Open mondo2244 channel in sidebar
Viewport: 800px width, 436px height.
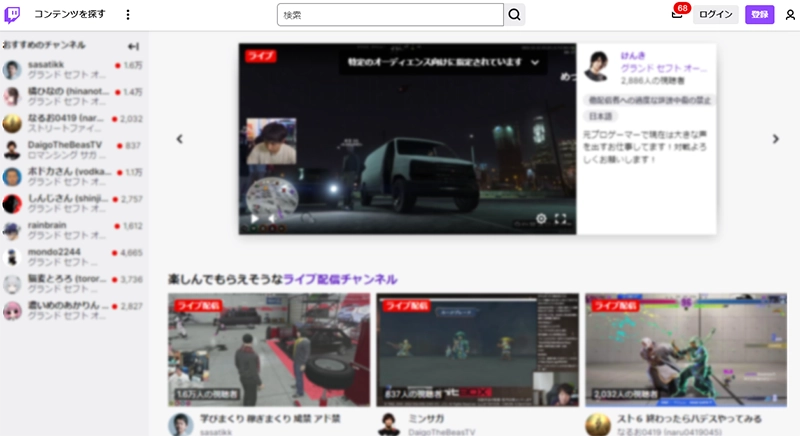(x=72, y=257)
